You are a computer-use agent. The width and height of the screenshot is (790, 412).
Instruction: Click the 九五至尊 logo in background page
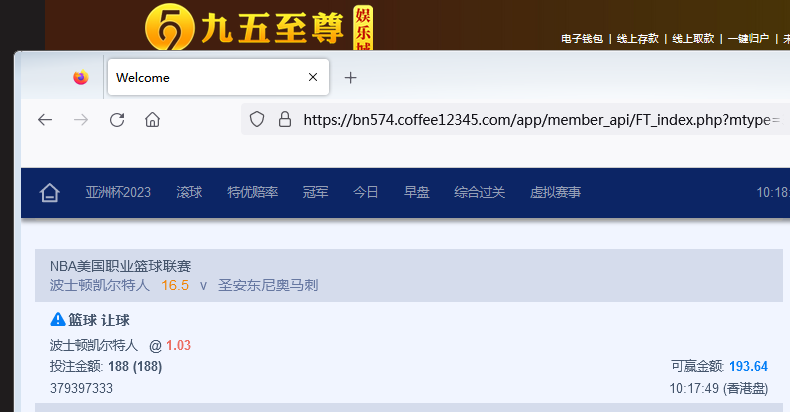pos(259,26)
